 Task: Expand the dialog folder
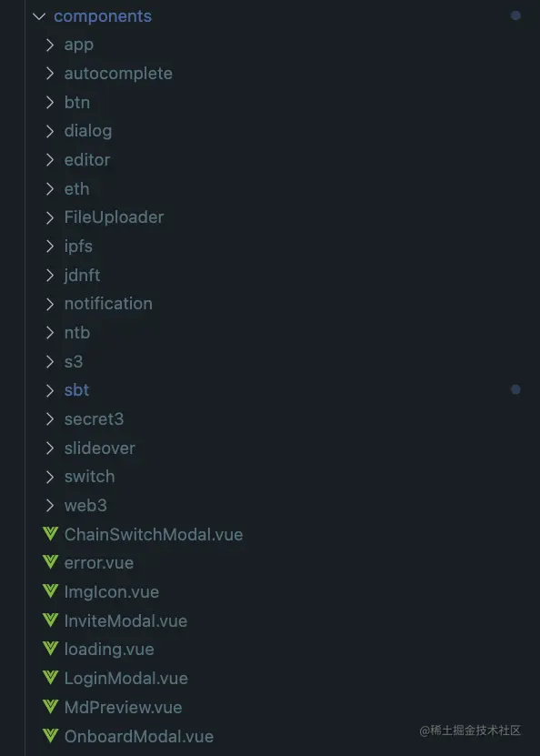[x=51, y=130]
